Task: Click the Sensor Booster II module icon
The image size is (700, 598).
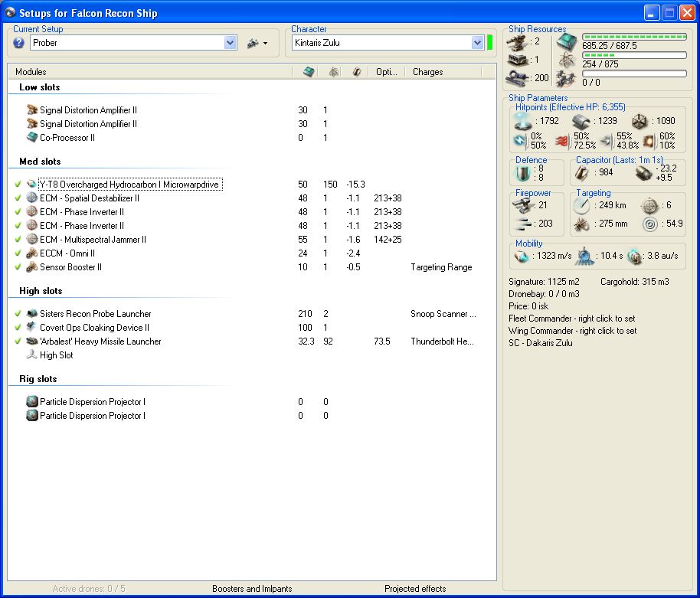Action: coord(31,267)
